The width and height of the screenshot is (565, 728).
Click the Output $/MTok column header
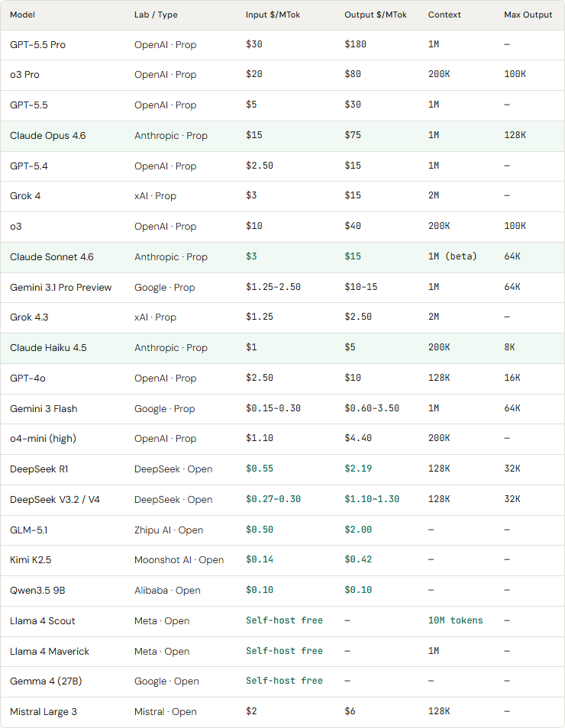pyautogui.click(x=376, y=14)
